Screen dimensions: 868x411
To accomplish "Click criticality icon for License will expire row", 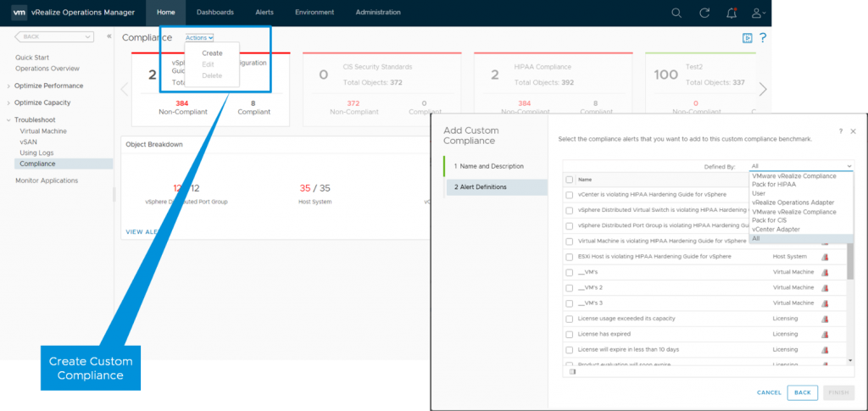I will pyautogui.click(x=825, y=350).
